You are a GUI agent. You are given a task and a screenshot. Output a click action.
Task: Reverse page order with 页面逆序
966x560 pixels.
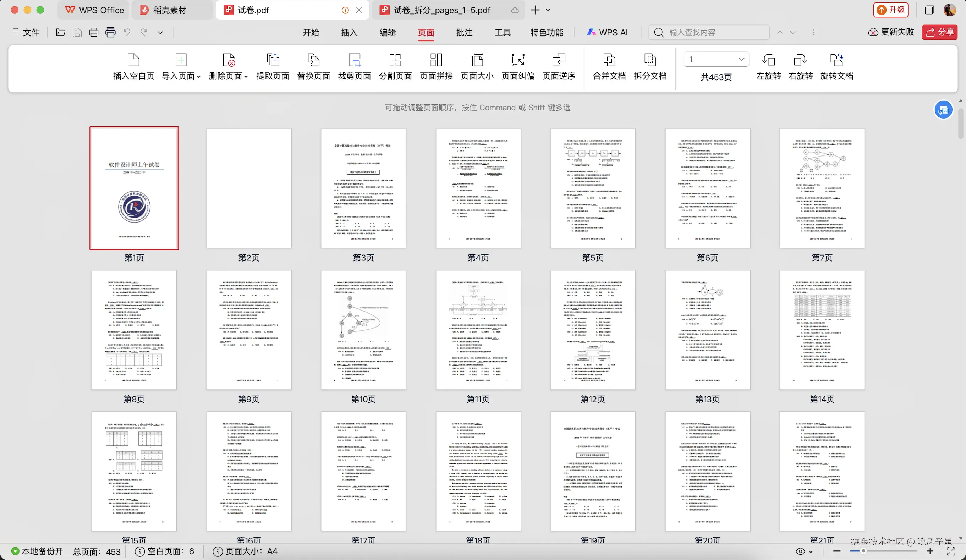pos(559,60)
